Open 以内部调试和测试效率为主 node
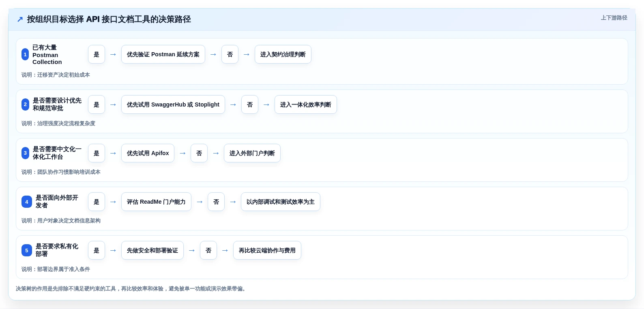The image size is (644, 309). tap(281, 202)
